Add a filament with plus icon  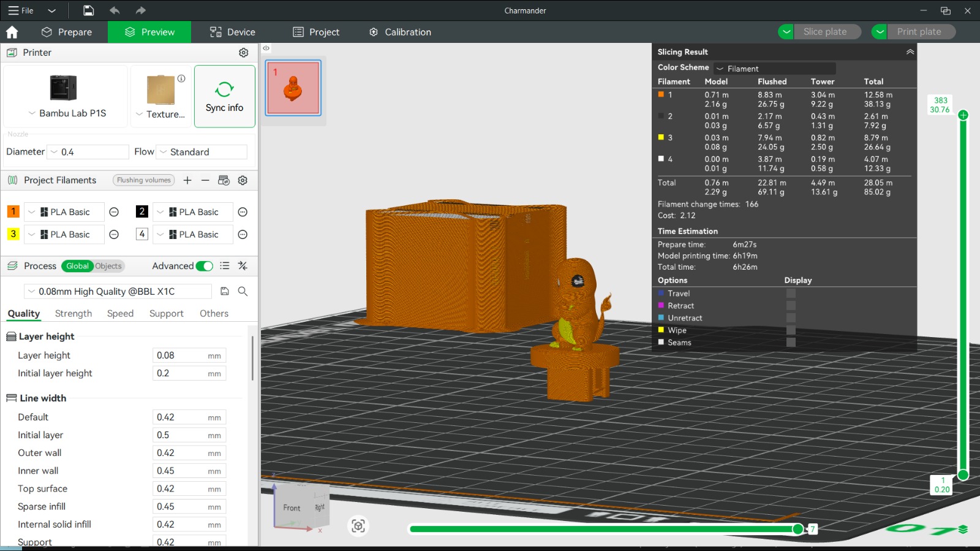(x=187, y=180)
